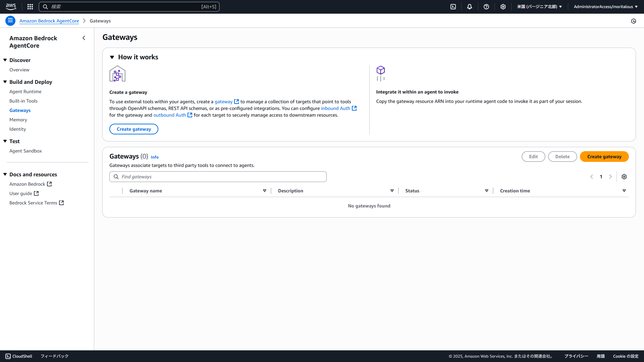Open CloudShell from the top bar icon
Viewport: 644px width, 362px height.
pyautogui.click(x=453, y=7)
